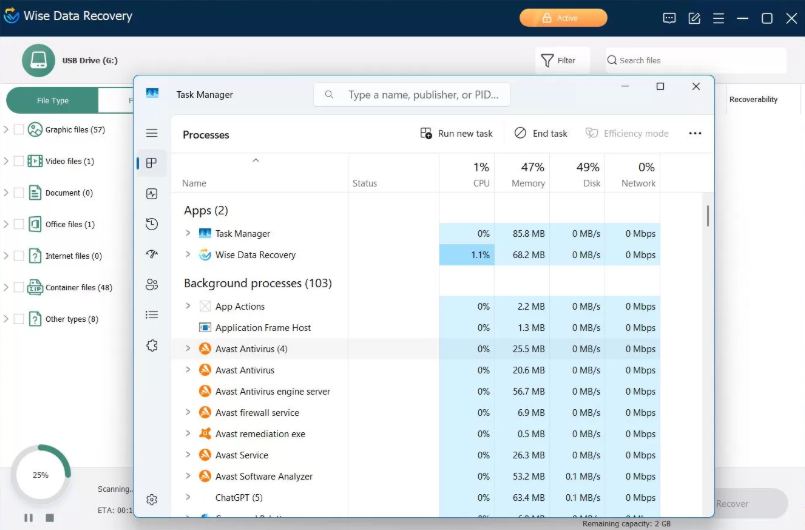This screenshot has height=530, width=805.
Task: Click Avast Antivirus engine server icon
Action: 205,391
